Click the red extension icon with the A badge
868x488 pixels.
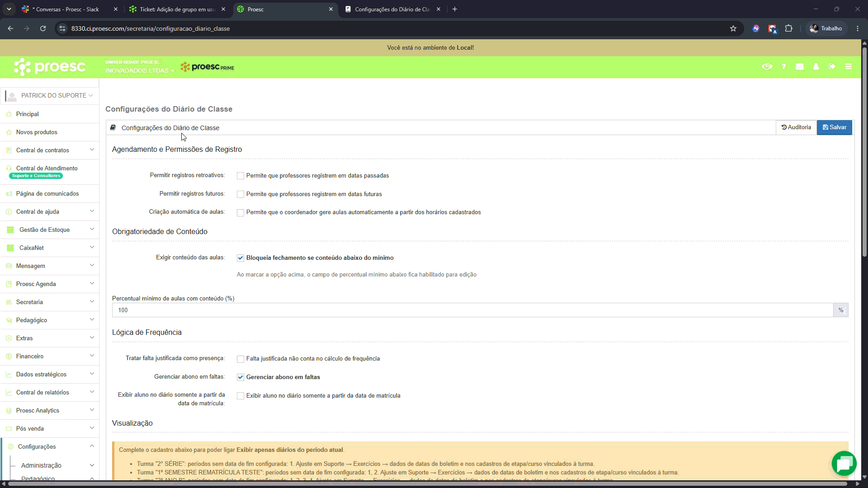pyautogui.click(x=772, y=29)
